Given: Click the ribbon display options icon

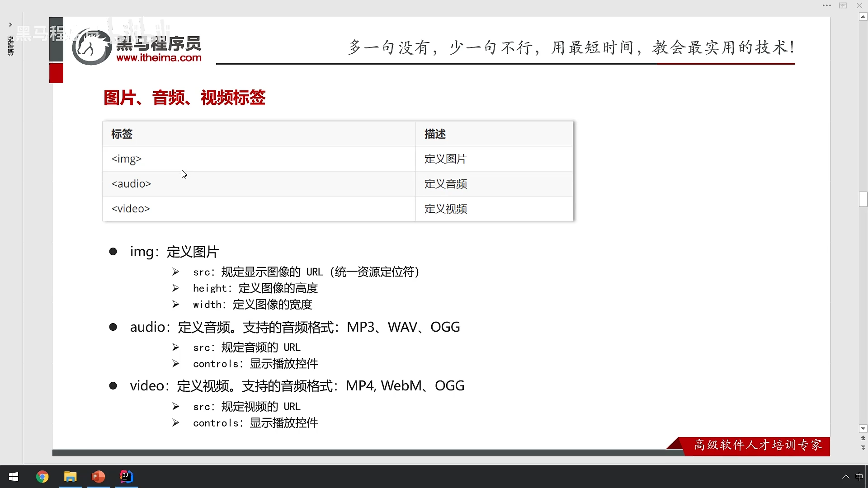Looking at the screenshot, I should (843, 5).
